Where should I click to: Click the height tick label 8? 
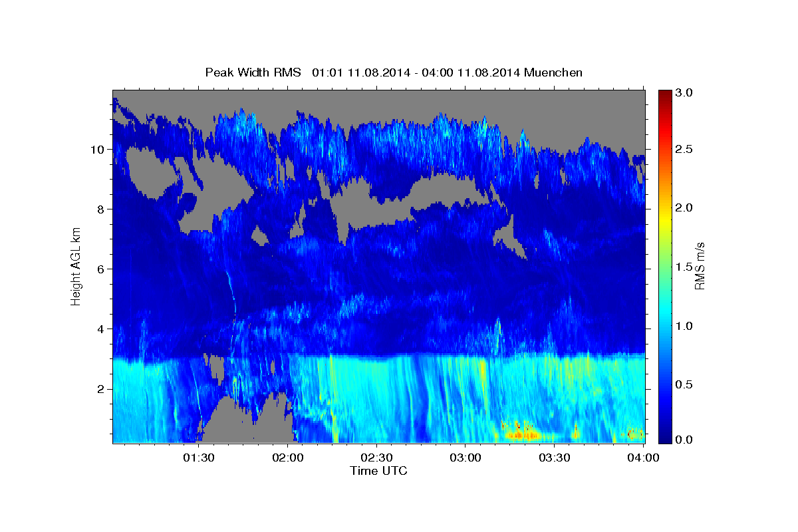pyautogui.click(x=102, y=209)
